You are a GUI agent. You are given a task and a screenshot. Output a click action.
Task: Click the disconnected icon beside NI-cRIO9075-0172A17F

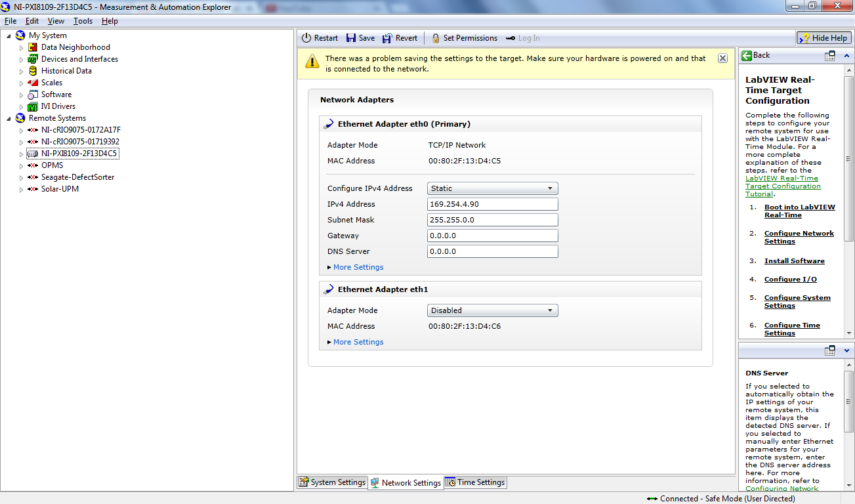pyautogui.click(x=33, y=130)
